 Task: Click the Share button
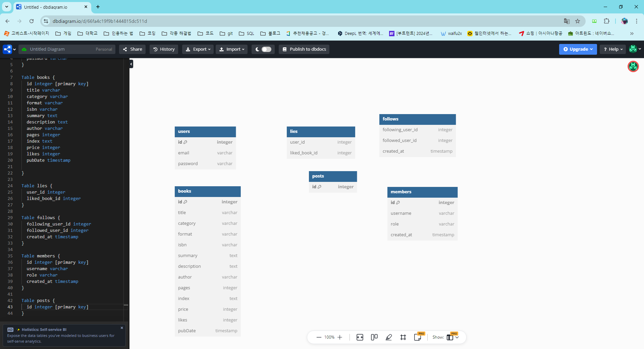coord(132,49)
